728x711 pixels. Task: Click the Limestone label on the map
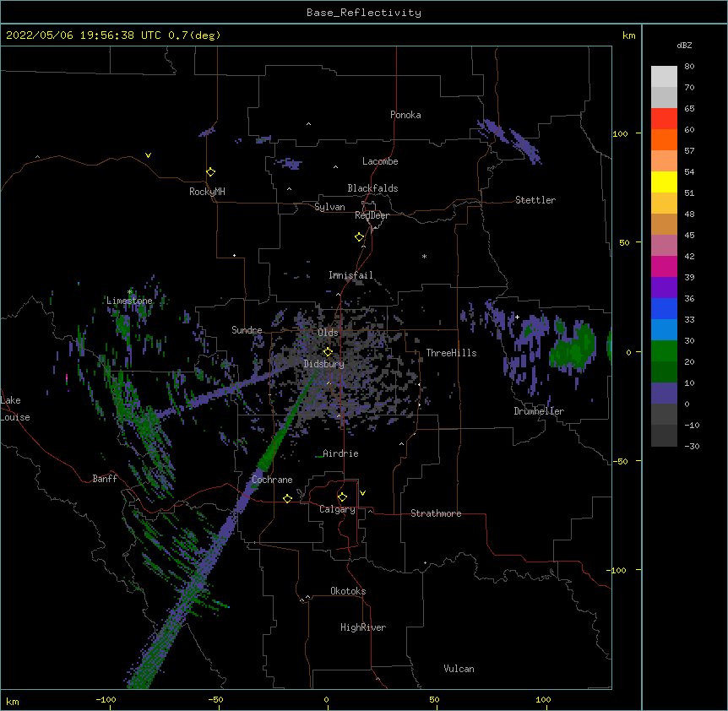click(x=129, y=301)
